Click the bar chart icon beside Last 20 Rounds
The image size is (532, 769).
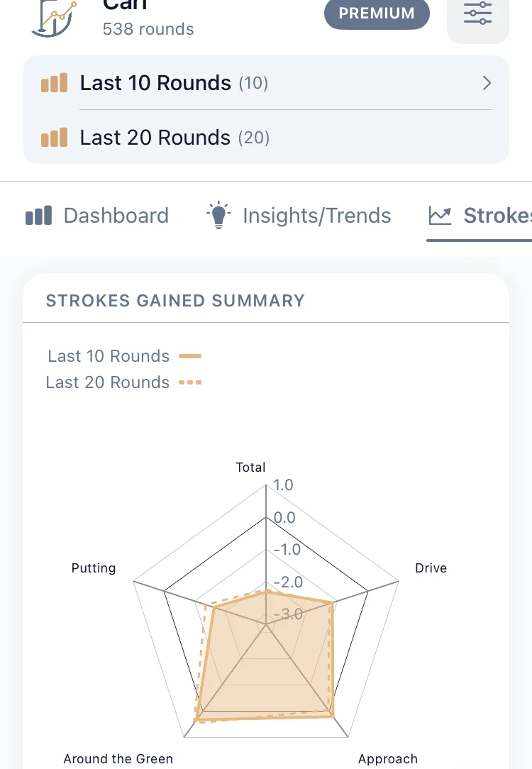click(54, 138)
